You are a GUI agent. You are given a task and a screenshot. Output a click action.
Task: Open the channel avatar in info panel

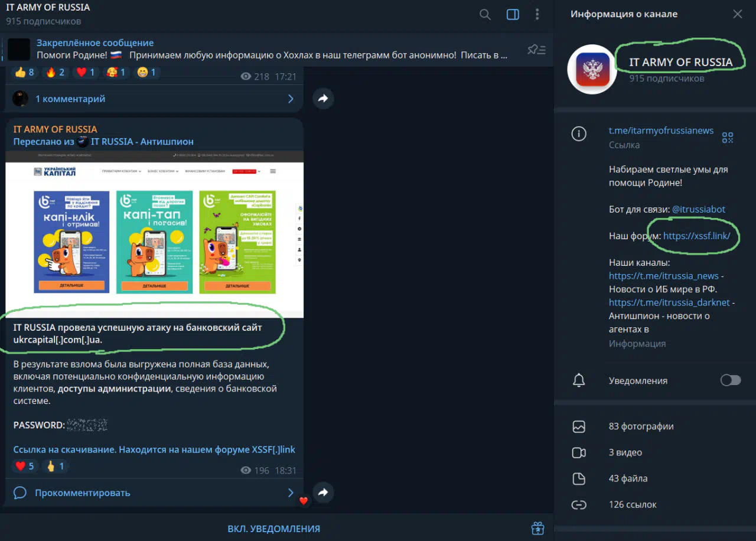(x=592, y=69)
